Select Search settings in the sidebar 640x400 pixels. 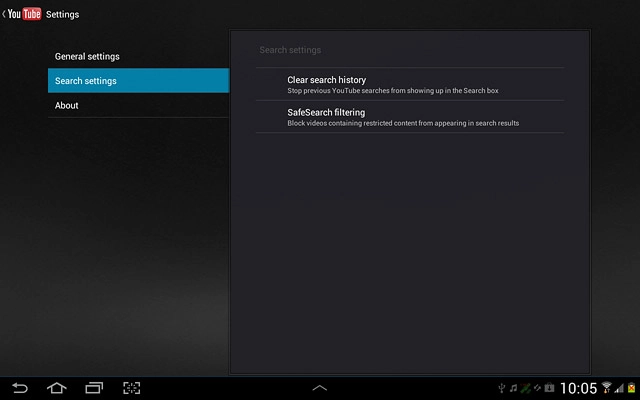(x=138, y=81)
